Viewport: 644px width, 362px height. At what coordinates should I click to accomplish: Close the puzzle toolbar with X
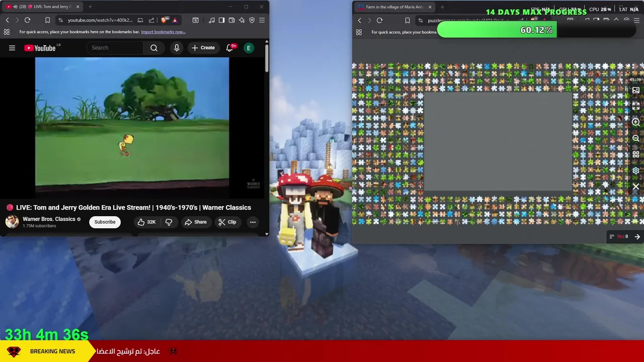pyautogui.click(x=636, y=187)
